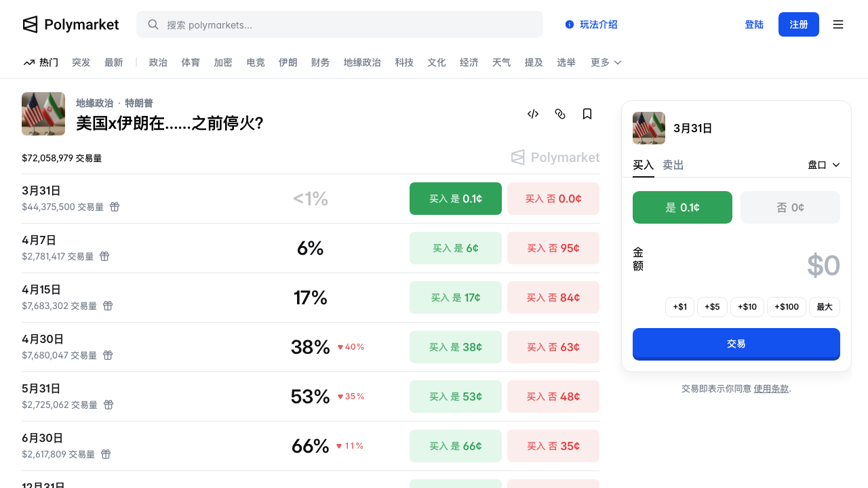
Task: Click the gift icon in 4月15日 row
Action: 108,306
